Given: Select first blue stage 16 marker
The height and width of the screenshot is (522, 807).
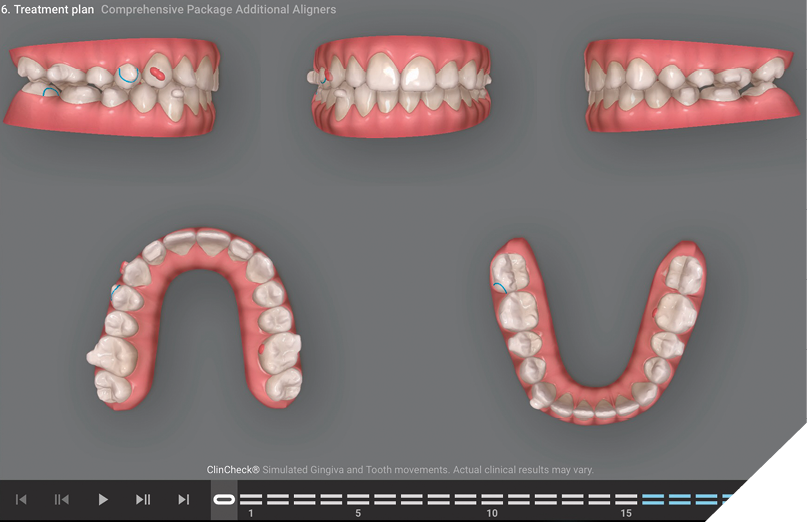Looking at the screenshot, I should click(653, 499).
